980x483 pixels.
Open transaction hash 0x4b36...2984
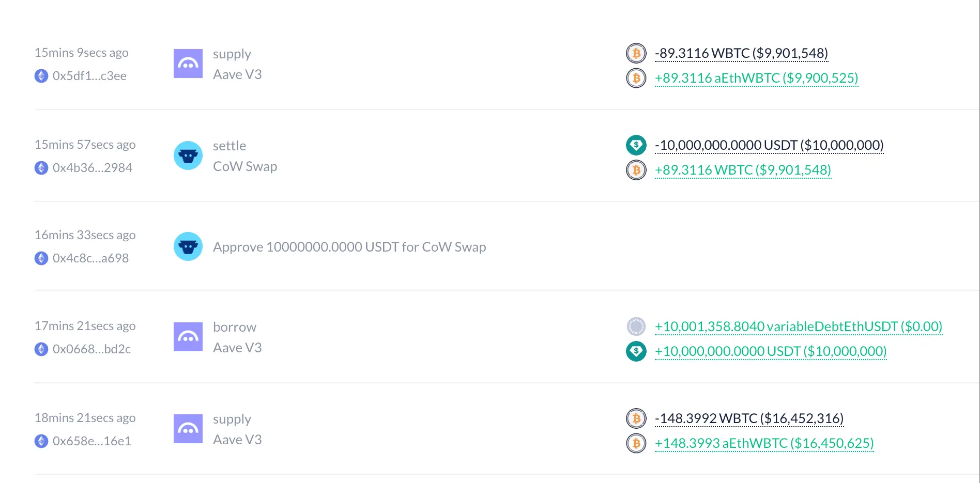[92, 168]
